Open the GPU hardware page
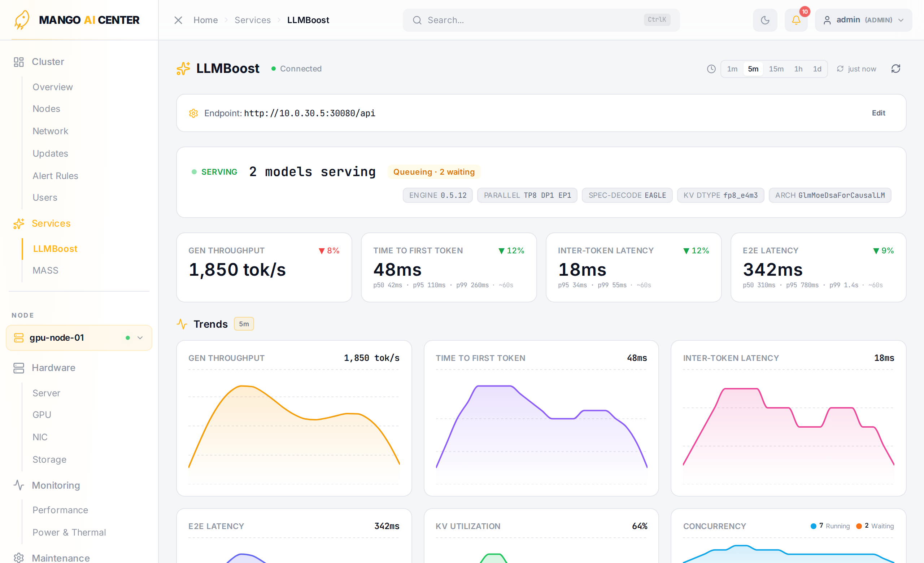 42,415
